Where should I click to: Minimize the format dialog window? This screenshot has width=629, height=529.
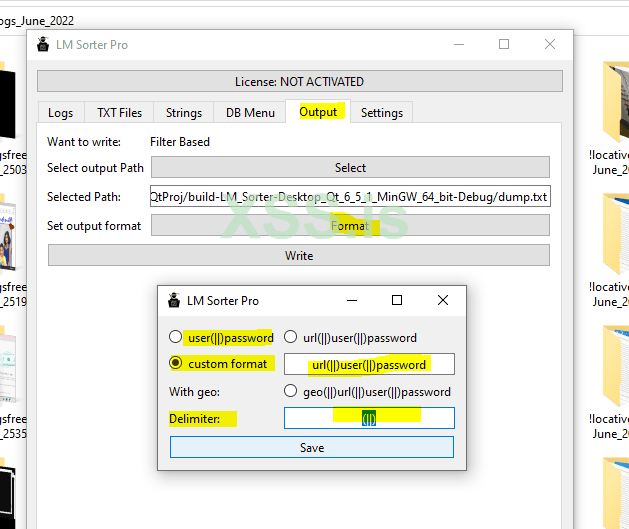[352, 300]
